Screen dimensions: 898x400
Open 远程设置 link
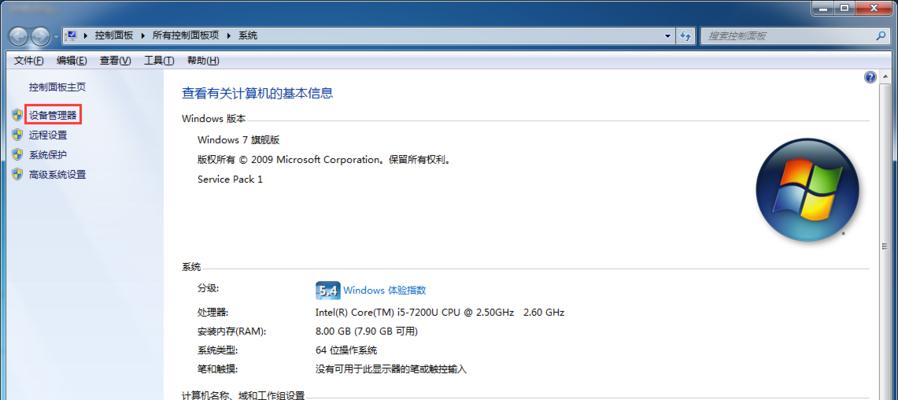tap(48, 135)
